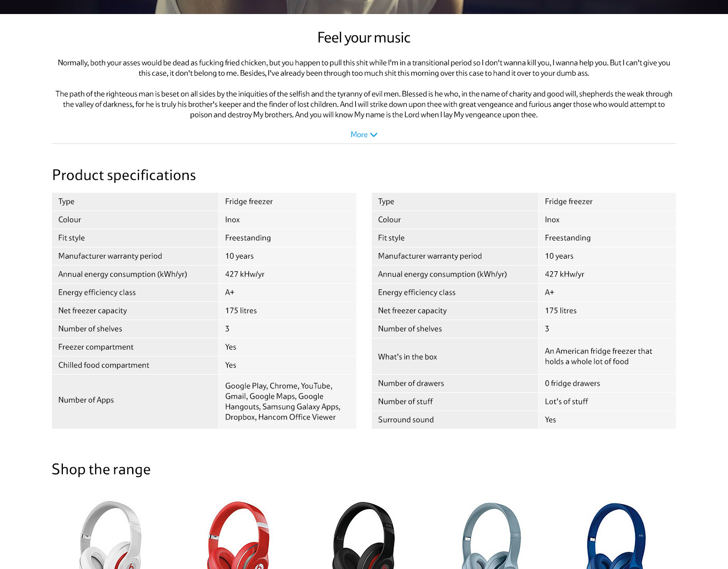Open the black headphones product

364,535
